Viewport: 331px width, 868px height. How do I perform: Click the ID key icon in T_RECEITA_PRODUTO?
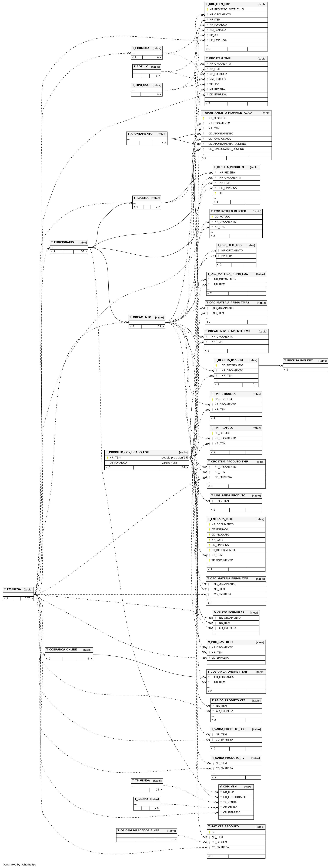[x=215, y=193]
